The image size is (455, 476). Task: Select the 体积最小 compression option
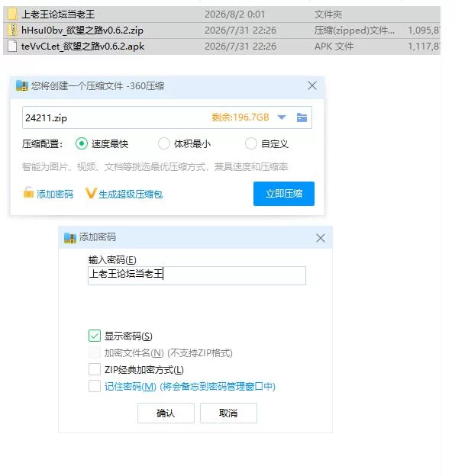coord(164,143)
